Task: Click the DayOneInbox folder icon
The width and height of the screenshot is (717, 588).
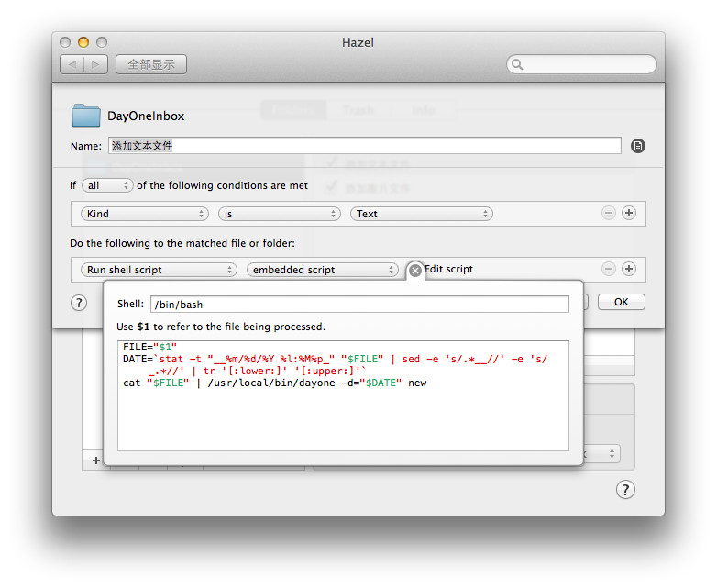Action: 86,116
